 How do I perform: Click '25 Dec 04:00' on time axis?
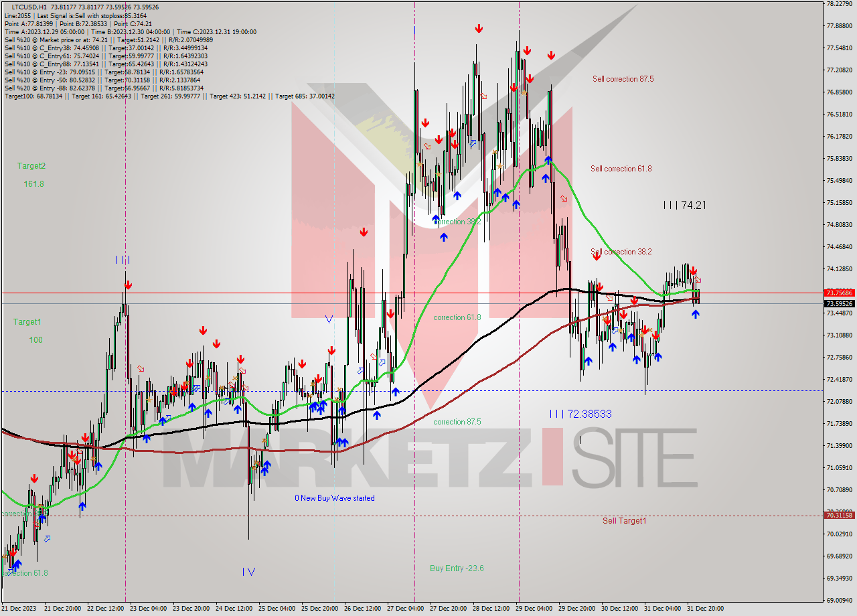click(277, 609)
